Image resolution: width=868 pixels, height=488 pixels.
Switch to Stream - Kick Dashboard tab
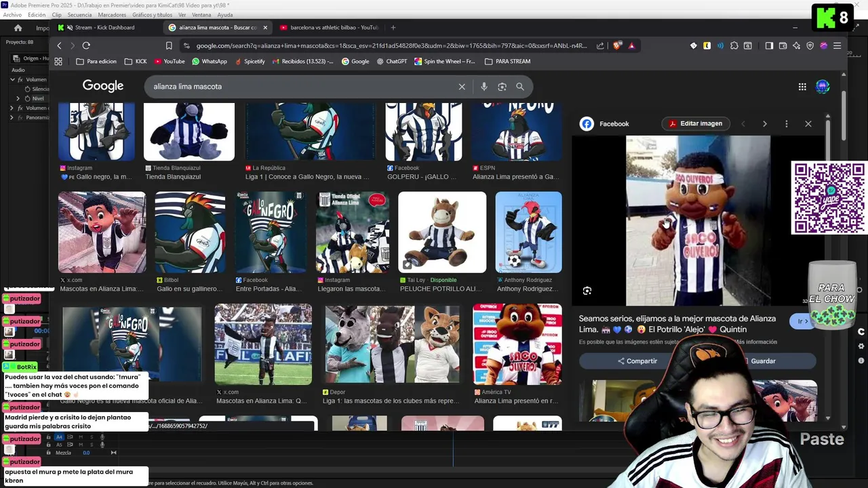104,28
